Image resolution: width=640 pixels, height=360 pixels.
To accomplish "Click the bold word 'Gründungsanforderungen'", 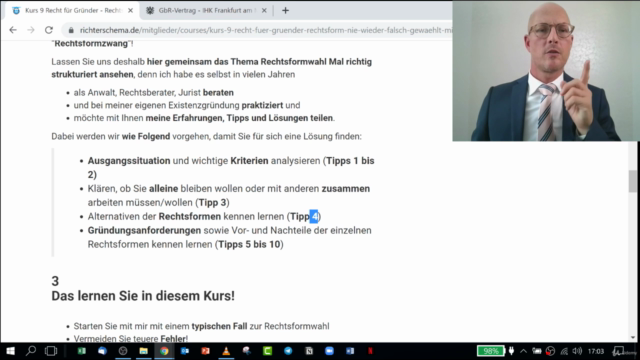I will (x=144, y=231).
